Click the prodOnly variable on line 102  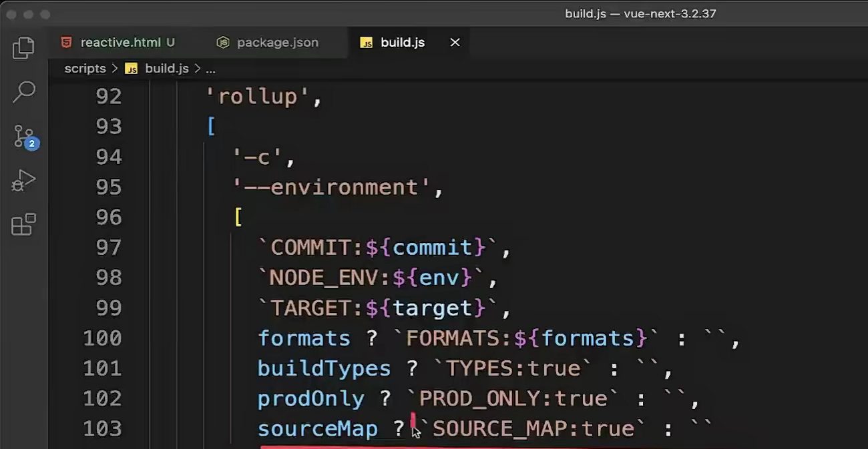pyautogui.click(x=311, y=398)
